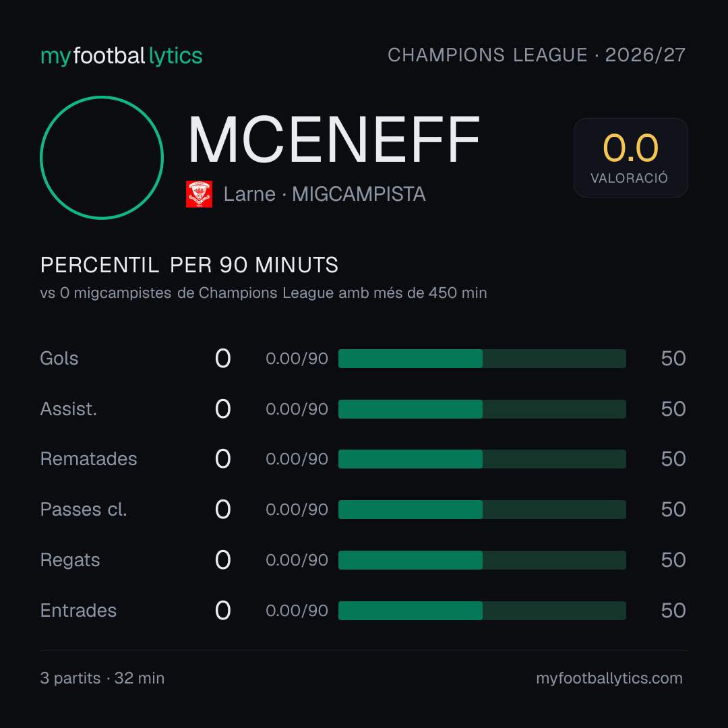The width and height of the screenshot is (728, 728).
Task: Click the Gols percentile bar
Action: click(x=482, y=359)
